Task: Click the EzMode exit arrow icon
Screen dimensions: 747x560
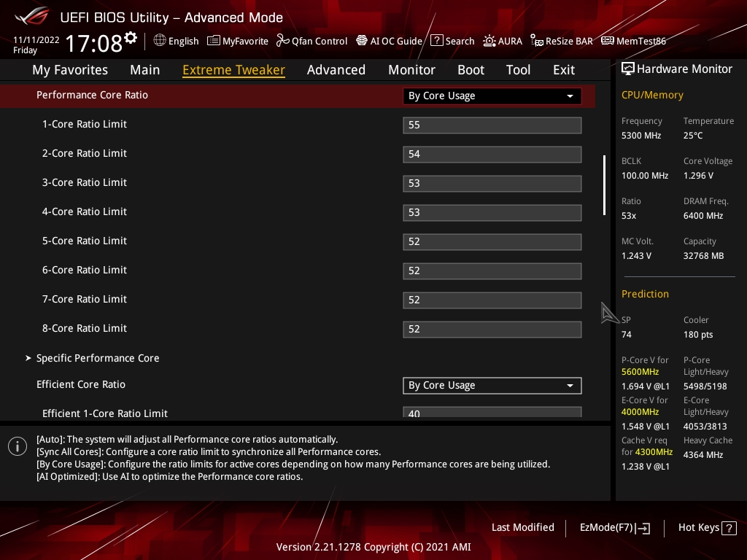Action: click(x=643, y=528)
